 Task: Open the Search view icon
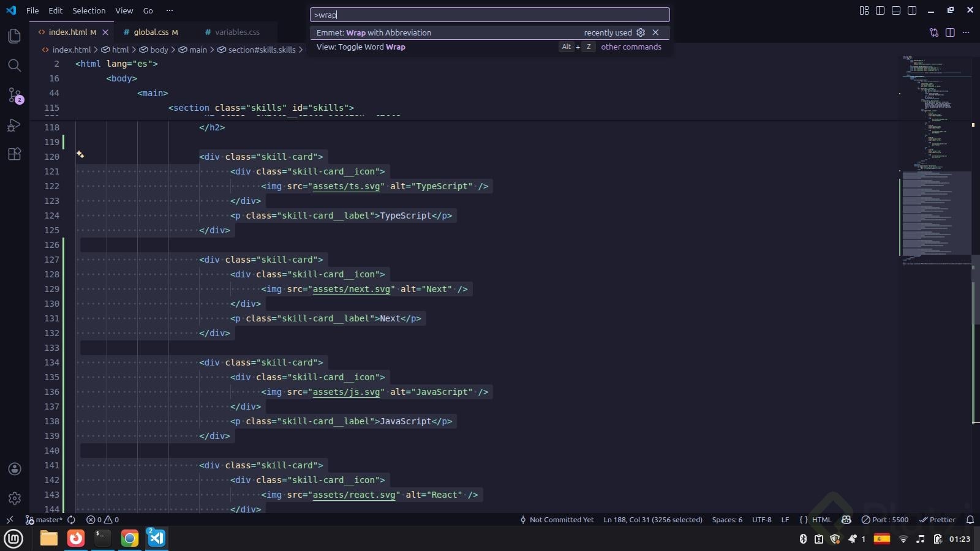15,66
